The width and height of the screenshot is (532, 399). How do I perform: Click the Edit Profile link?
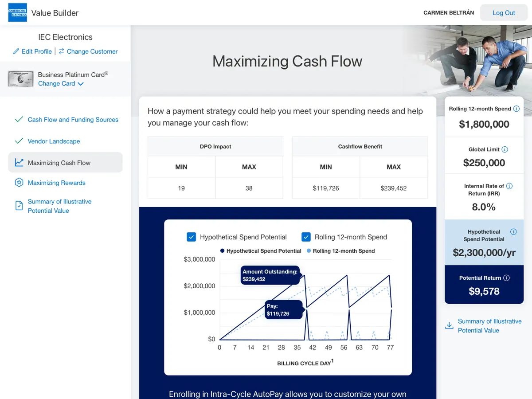(x=37, y=51)
